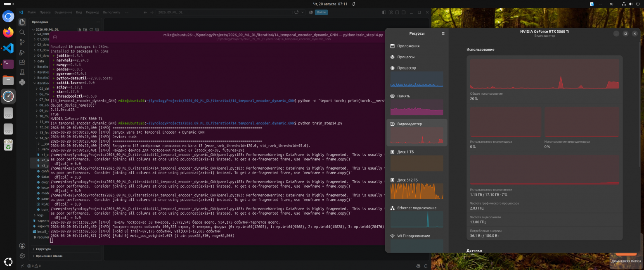Select Wi-Fi подключение in Ресурсы sidebar
The image size is (644, 270).
click(x=417, y=242)
